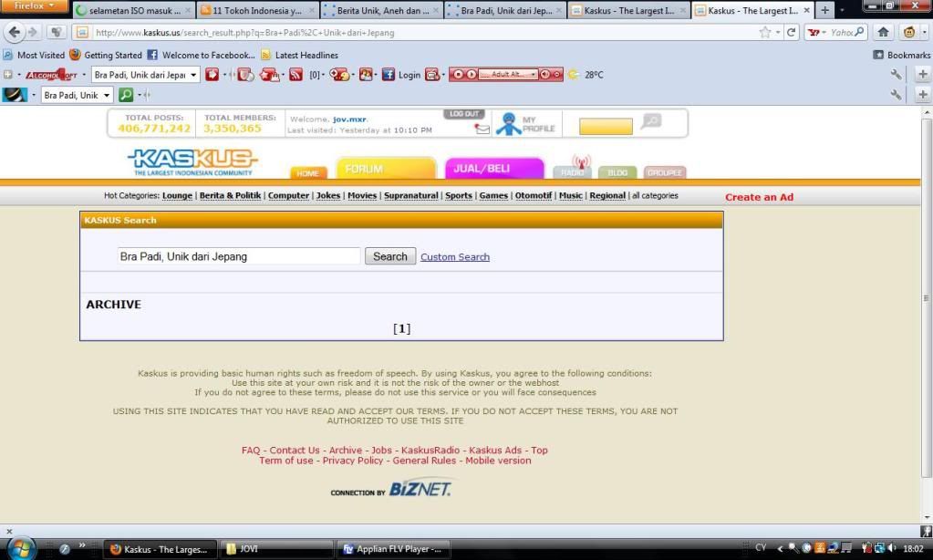Open the 'Most Visited' bookmark

tap(34, 55)
